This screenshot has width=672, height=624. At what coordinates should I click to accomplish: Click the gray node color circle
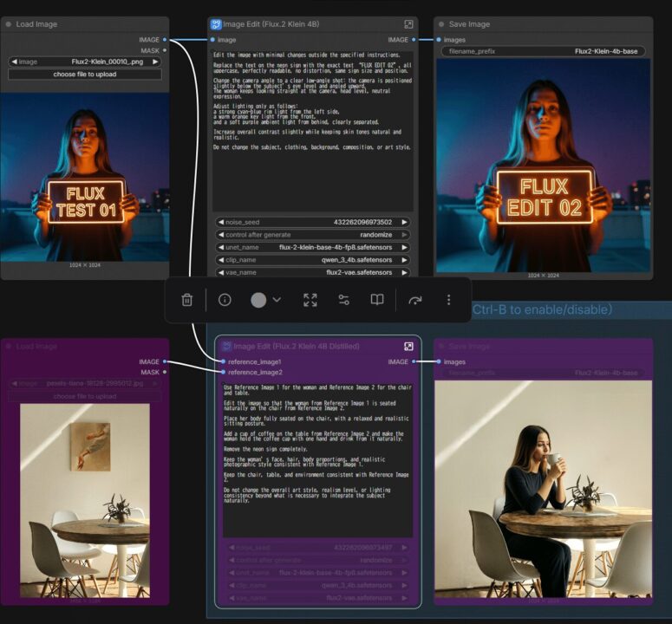click(258, 300)
